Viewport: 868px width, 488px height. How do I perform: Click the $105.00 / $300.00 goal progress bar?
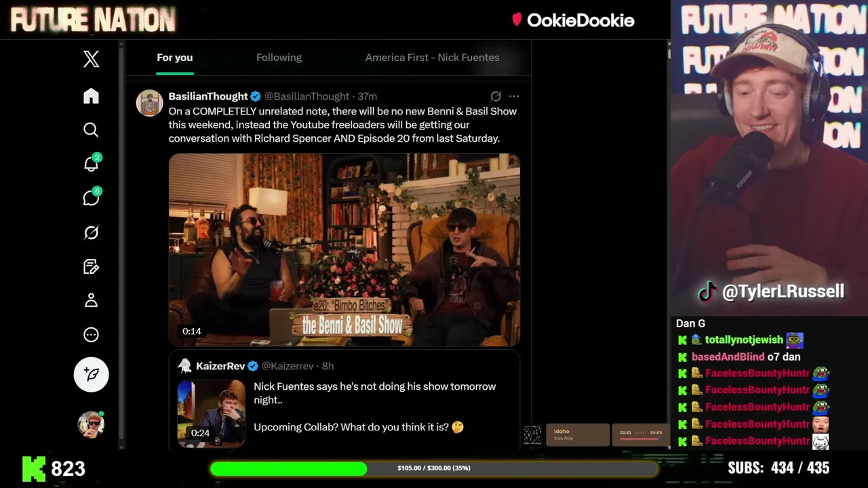[433, 468]
